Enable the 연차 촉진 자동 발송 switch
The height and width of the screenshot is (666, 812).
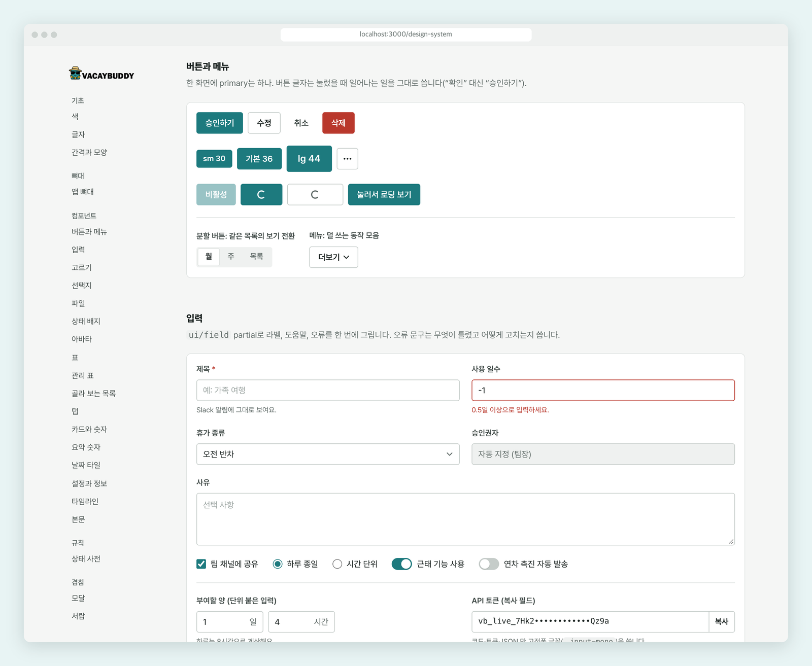click(x=489, y=564)
